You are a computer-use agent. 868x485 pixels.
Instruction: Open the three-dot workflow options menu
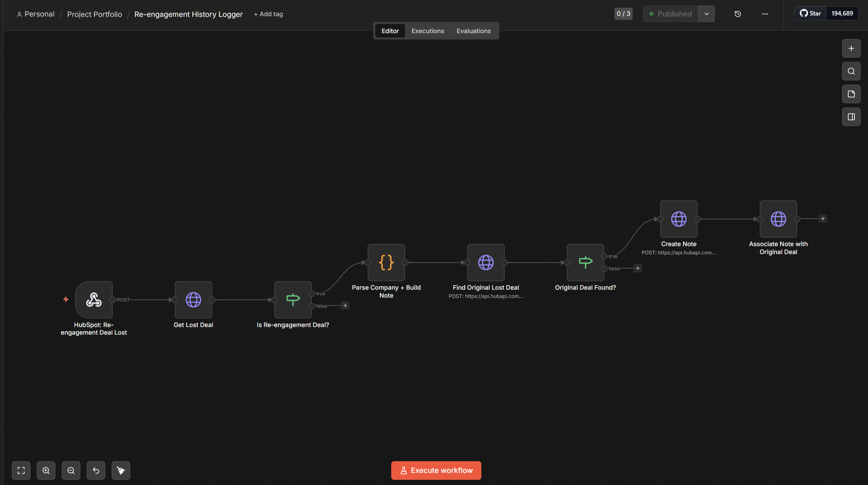click(x=765, y=14)
